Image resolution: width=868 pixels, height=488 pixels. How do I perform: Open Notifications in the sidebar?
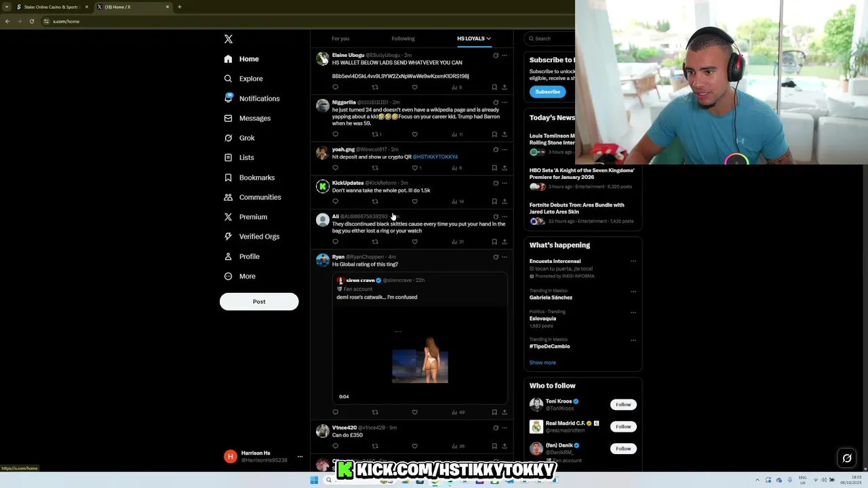(252, 98)
